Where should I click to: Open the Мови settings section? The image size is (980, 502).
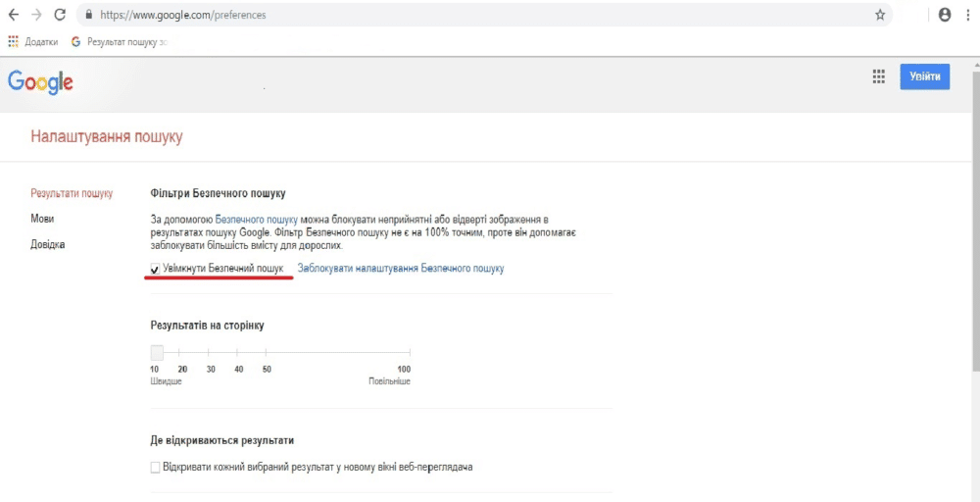(42, 219)
